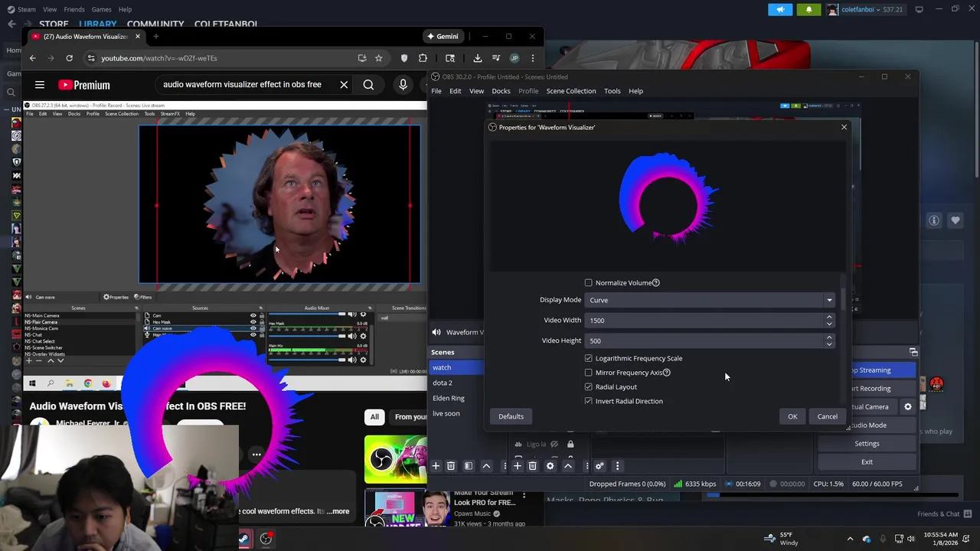Screen dimensions: 980x551
Task: Remove selected source with trash icon in OBS Sources
Action: click(x=533, y=466)
